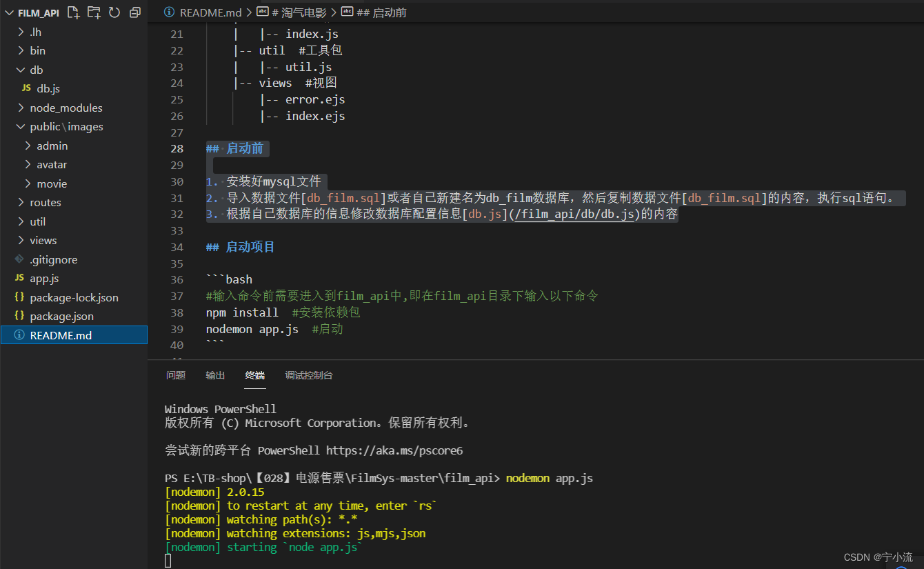Expand the routes folder
This screenshot has height=569, width=924.
click(x=19, y=202)
